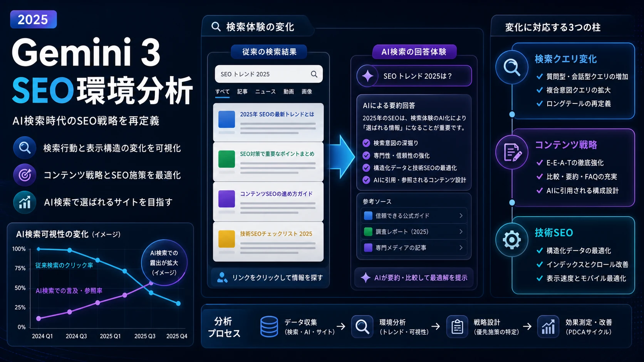Click the blue square icon beside 信頼できる公式ガイド
644x362 pixels.
(x=368, y=215)
